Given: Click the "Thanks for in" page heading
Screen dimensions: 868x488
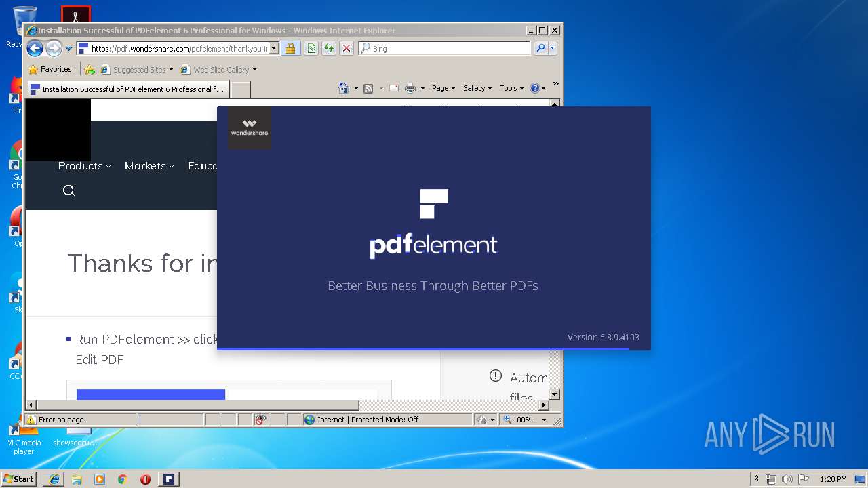Looking at the screenshot, I should click(142, 263).
